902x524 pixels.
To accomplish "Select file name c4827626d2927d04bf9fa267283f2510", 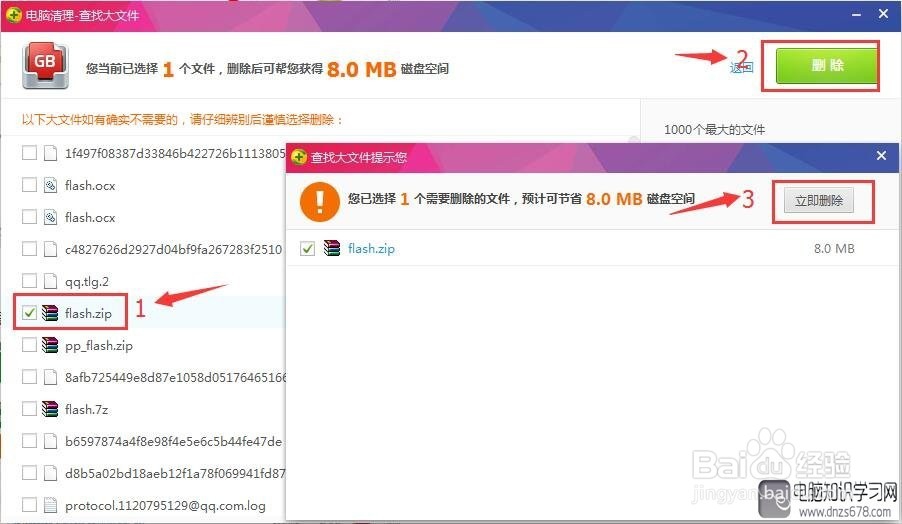I will pyautogui.click(x=174, y=249).
